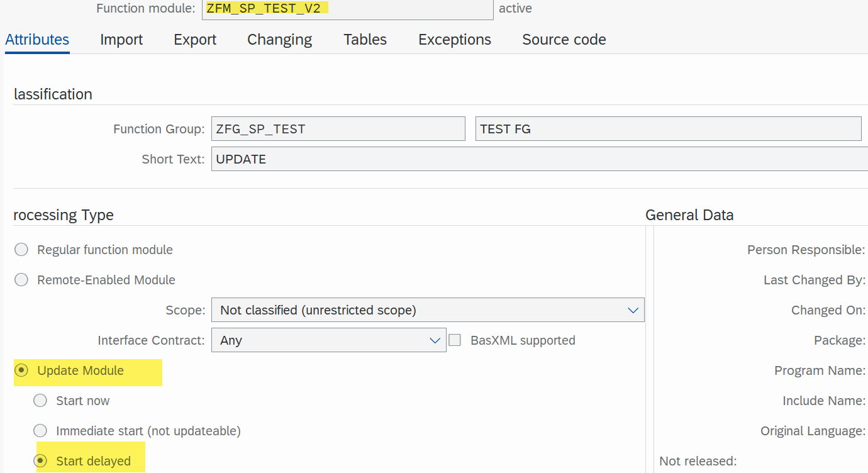The width and height of the screenshot is (868, 473).
Task: Select Immediate start (not updateable)
Action: [40, 430]
